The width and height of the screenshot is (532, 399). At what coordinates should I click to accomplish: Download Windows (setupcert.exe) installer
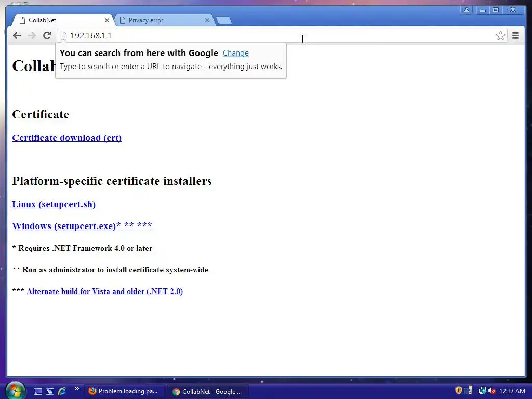pyautogui.click(x=82, y=225)
